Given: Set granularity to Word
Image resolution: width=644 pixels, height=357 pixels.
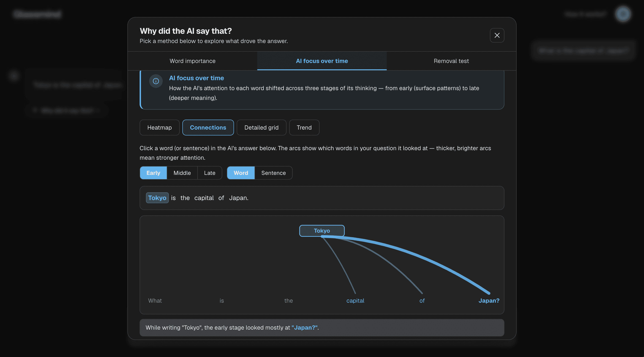Looking at the screenshot, I should pyautogui.click(x=241, y=173).
